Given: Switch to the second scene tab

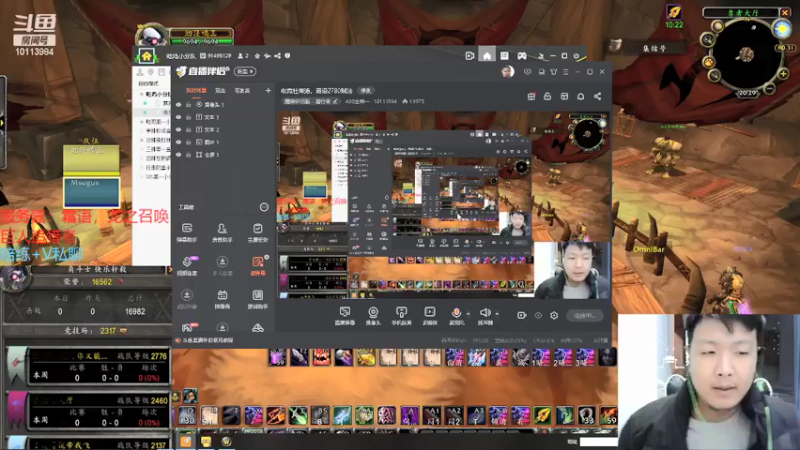Looking at the screenshot, I should pos(220,91).
